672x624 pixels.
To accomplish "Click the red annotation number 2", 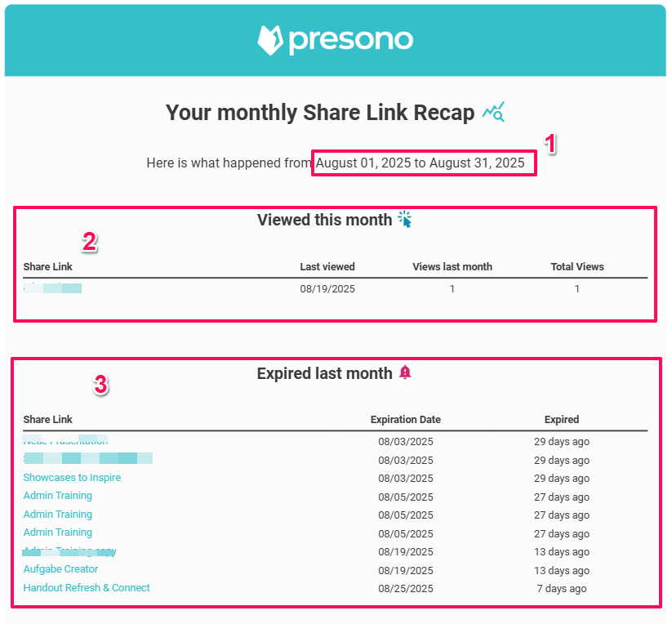I will tap(90, 241).
